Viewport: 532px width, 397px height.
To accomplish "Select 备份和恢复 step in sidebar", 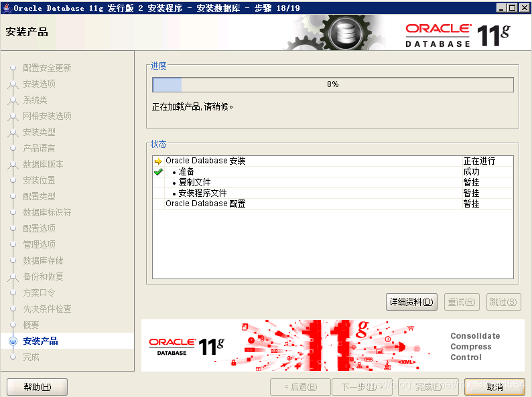I will pyautogui.click(x=43, y=276).
